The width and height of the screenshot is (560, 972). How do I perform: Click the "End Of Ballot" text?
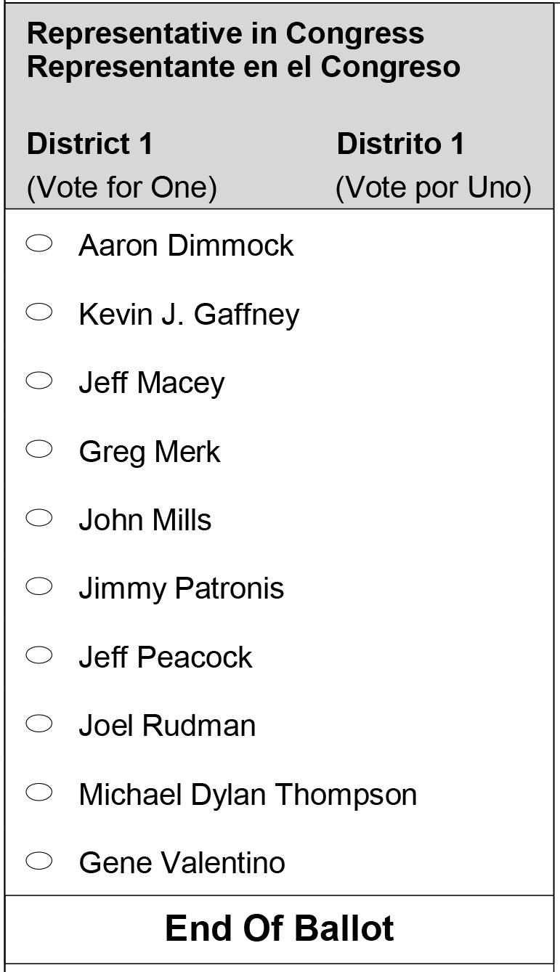pyautogui.click(x=280, y=928)
